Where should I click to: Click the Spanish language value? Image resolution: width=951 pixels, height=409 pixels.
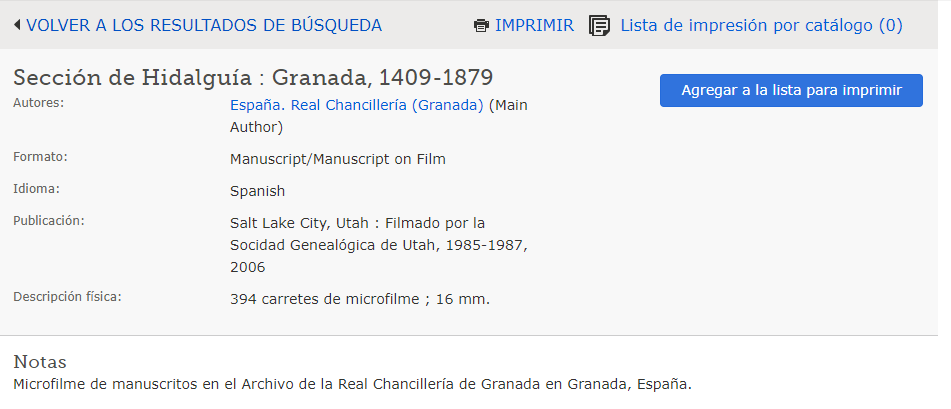[257, 191]
